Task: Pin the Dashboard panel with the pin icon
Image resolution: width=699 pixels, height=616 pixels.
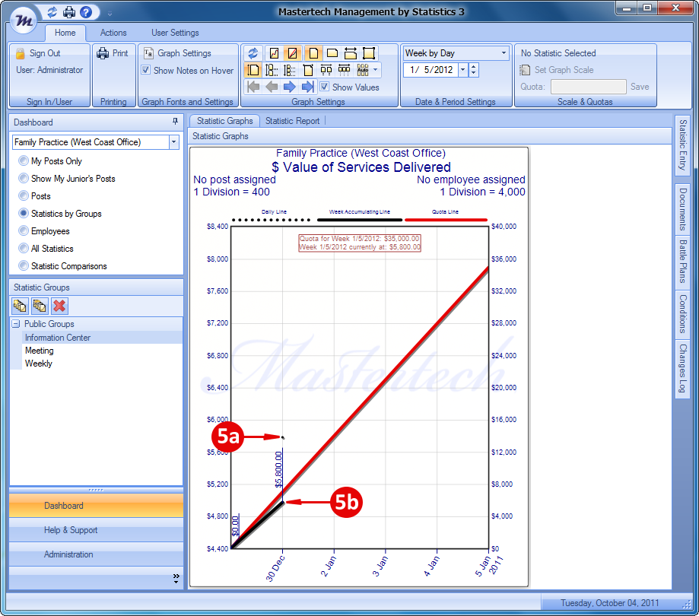Action: click(x=175, y=121)
